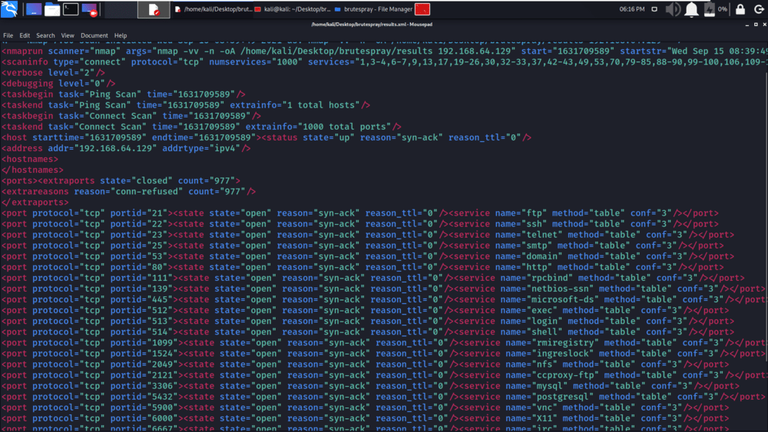This screenshot has height=432, width=768.
Task: Click the 06:16 PM clock
Action: pos(632,9)
